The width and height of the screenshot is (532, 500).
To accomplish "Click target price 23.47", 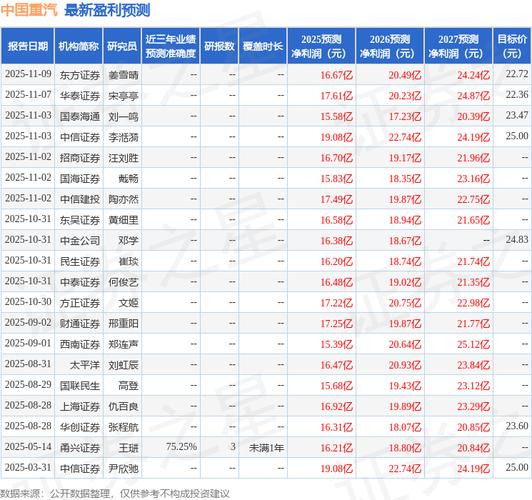I will [517, 115].
